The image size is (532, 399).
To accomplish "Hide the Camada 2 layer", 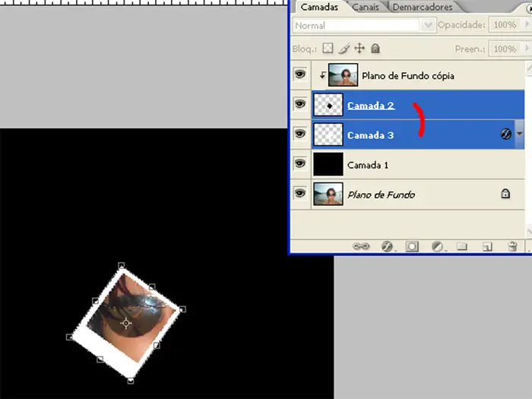I will [x=299, y=105].
